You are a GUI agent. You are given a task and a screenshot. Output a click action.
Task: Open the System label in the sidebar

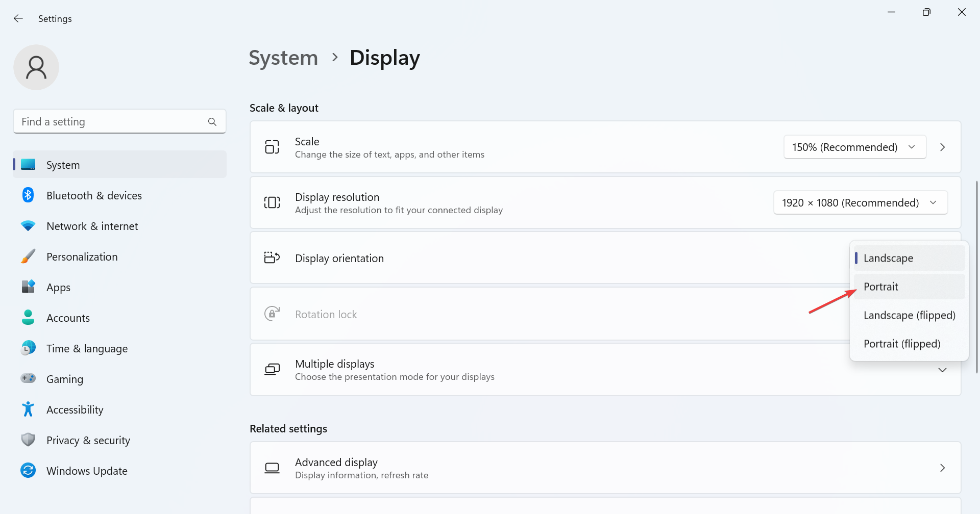pos(63,165)
